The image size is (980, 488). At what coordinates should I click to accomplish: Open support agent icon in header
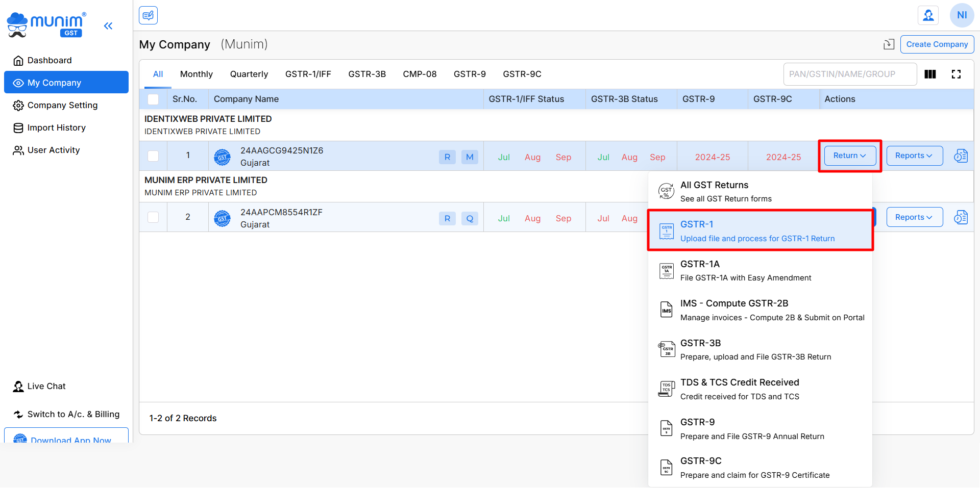coord(928,15)
